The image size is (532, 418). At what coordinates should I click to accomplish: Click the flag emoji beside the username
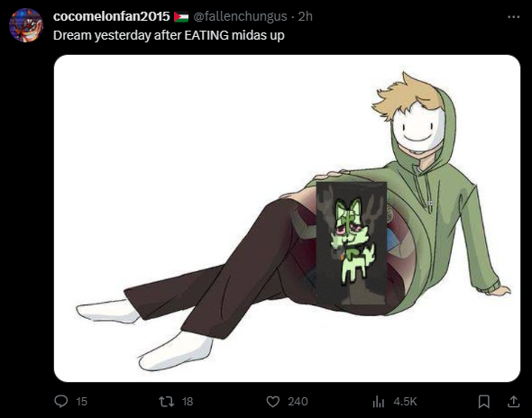(x=181, y=16)
